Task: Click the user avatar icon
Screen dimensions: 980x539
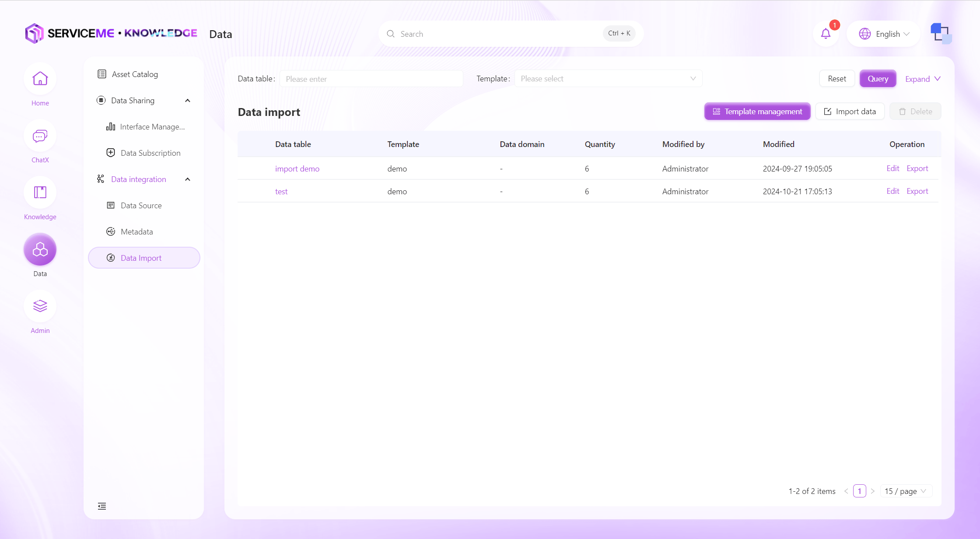Action: point(941,34)
